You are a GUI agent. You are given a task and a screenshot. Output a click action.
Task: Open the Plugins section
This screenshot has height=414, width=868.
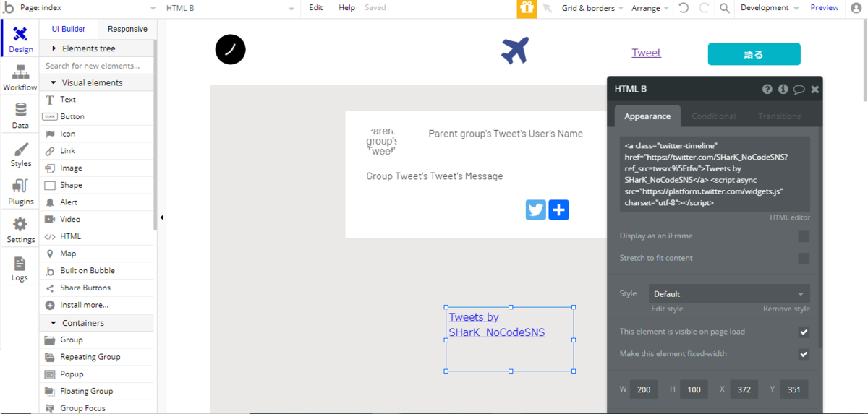point(20,192)
